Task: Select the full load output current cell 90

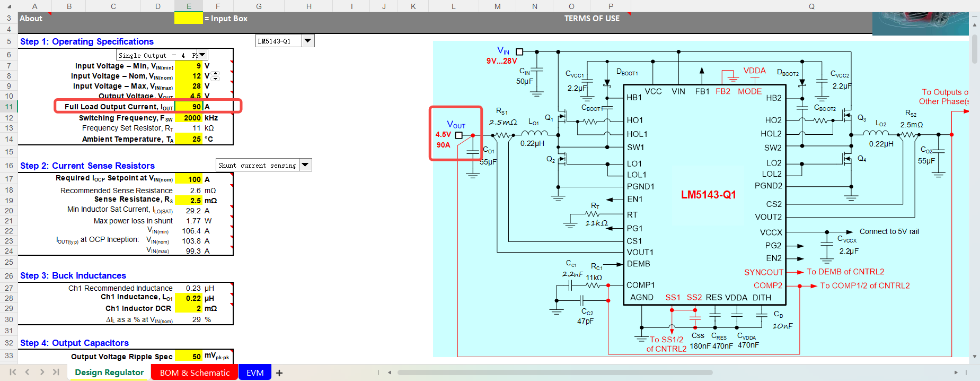Action: [189, 107]
